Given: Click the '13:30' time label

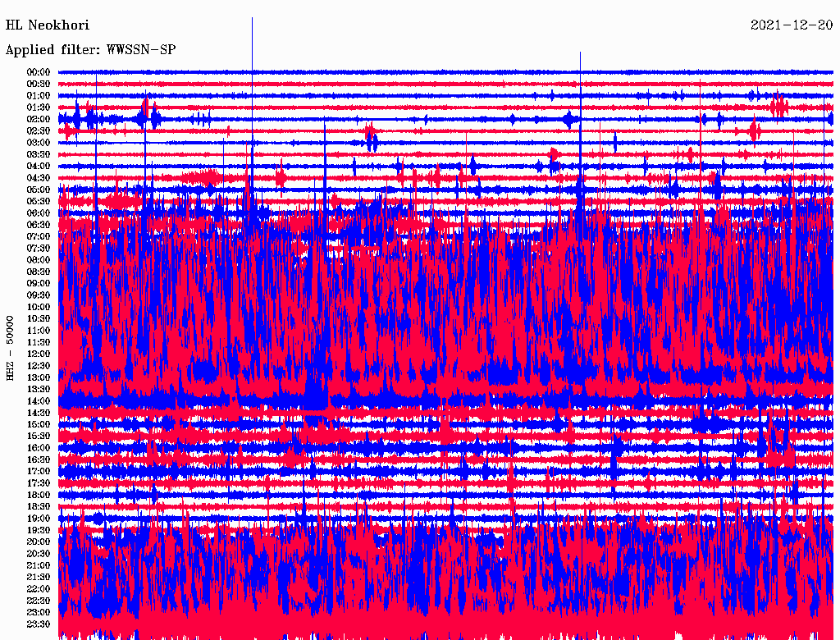Looking at the screenshot, I should click(x=39, y=390).
